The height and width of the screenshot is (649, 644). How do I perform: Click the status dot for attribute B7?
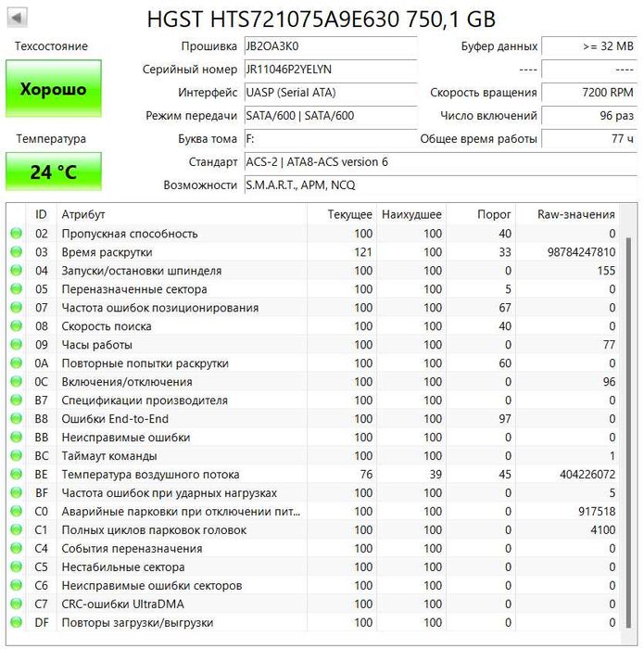point(16,401)
